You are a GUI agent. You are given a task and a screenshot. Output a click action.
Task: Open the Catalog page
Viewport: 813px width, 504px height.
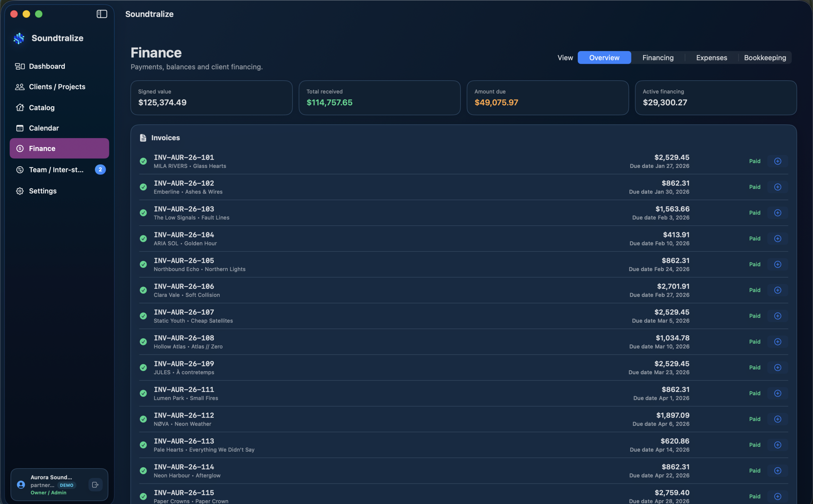point(59,108)
